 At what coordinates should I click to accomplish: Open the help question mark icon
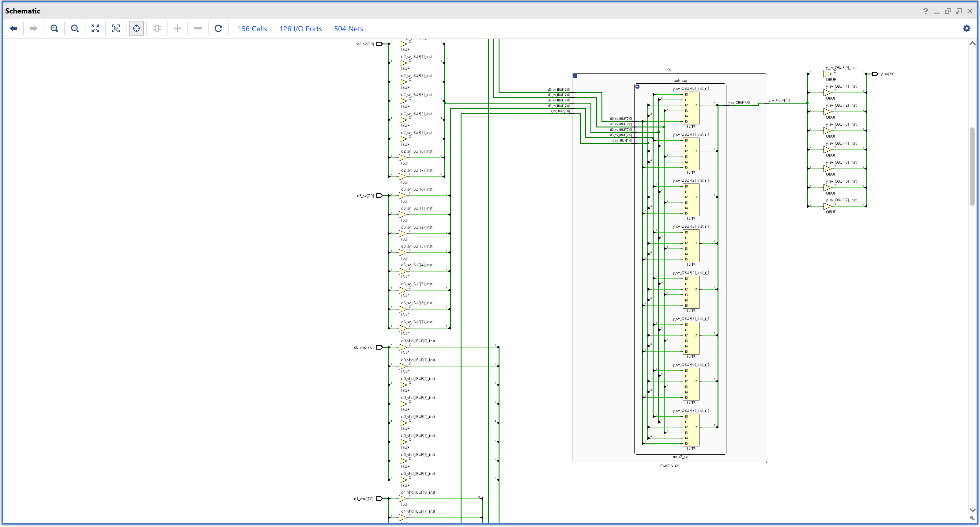[925, 11]
